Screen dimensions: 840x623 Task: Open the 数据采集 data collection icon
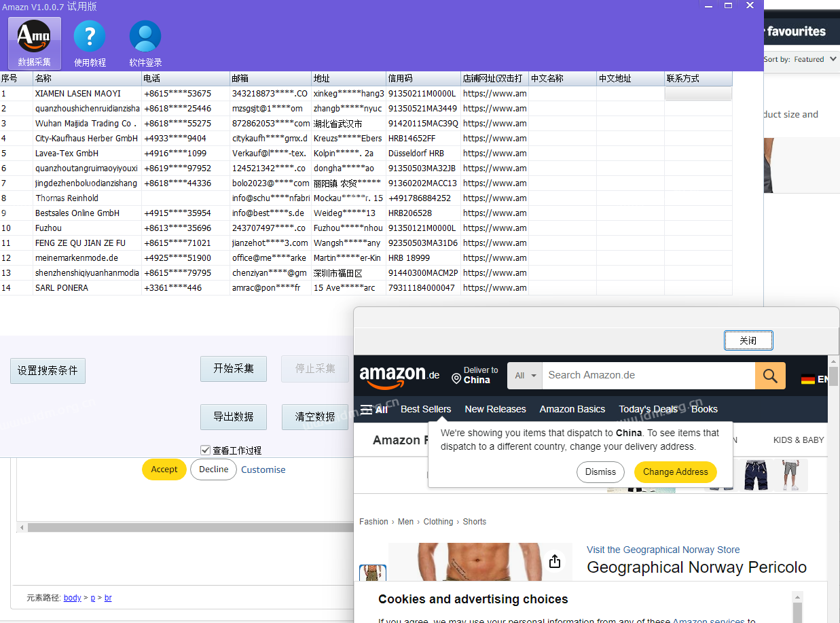pos(34,43)
